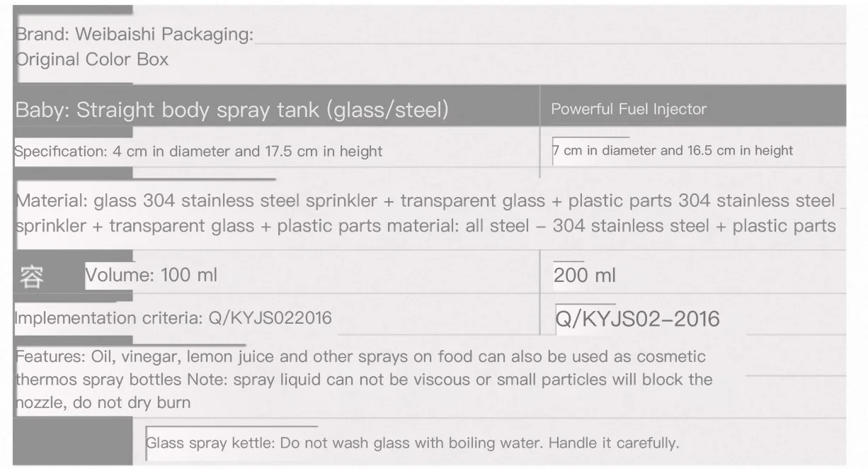868x469 pixels.
Task: Click the Chinese character 容 in gray cell
Action: [31, 276]
